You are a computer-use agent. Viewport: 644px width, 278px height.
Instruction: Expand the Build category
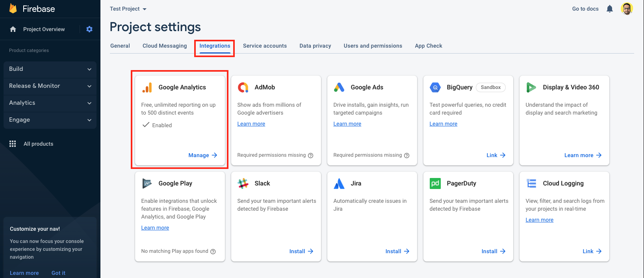[50, 69]
